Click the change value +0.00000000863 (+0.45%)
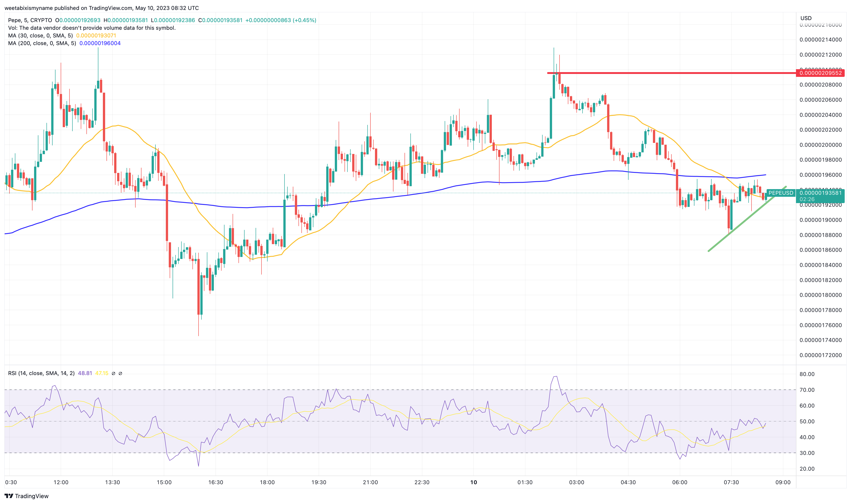Image resolution: width=851 pixels, height=504 pixels. (281, 20)
